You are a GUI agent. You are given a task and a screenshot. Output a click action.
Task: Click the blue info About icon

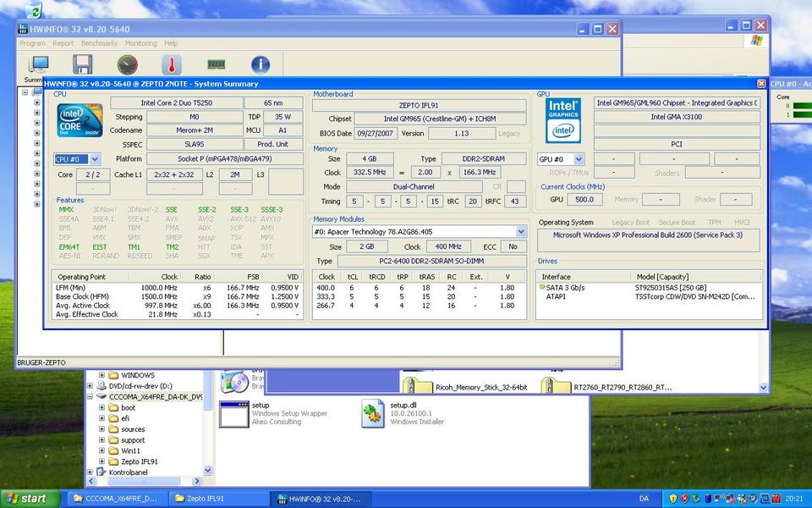click(261, 65)
